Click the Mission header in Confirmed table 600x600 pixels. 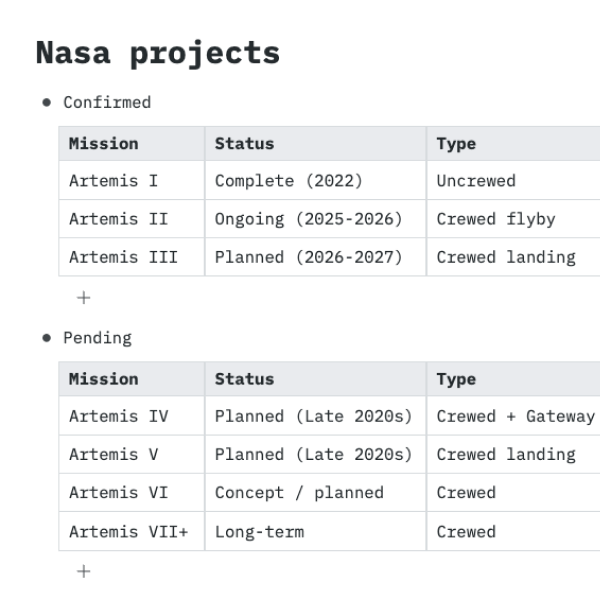(x=132, y=143)
